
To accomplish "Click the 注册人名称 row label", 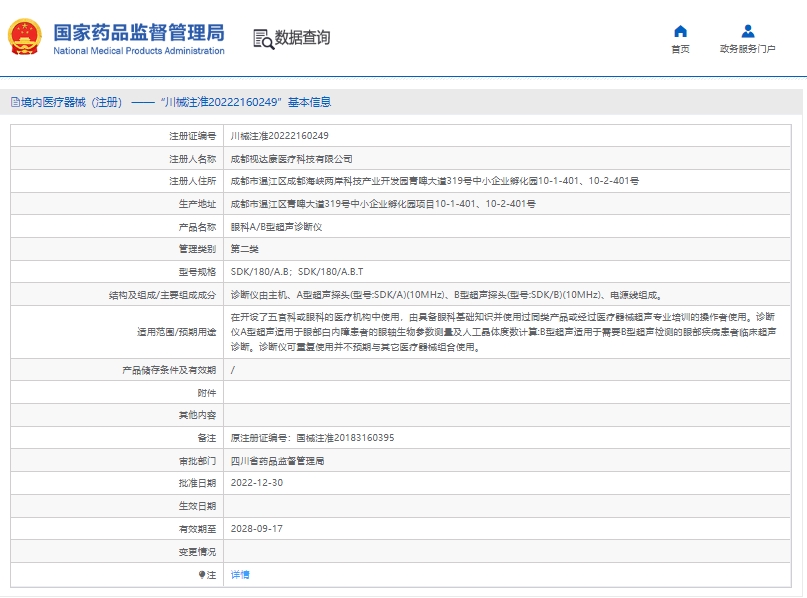I will [x=193, y=159].
